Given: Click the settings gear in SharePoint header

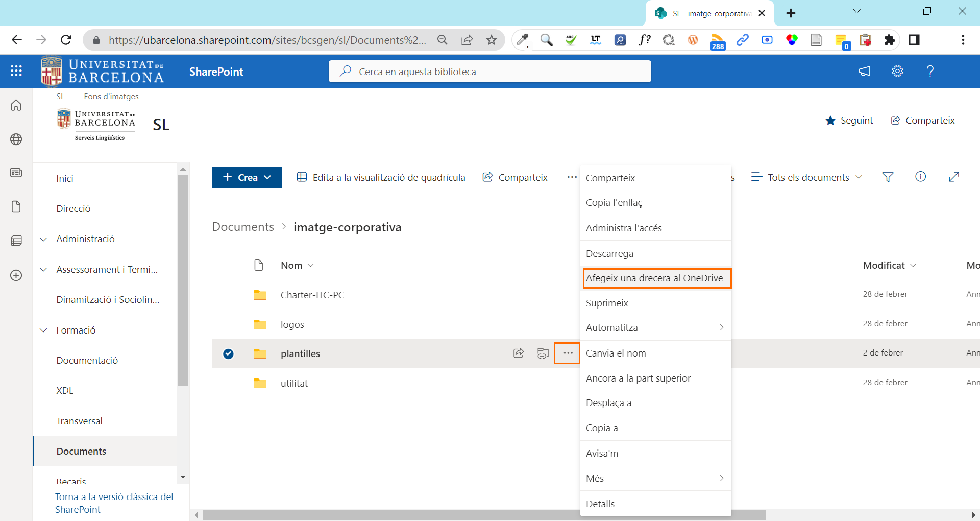Looking at the screenshot, I should click(x=897, y=71).
